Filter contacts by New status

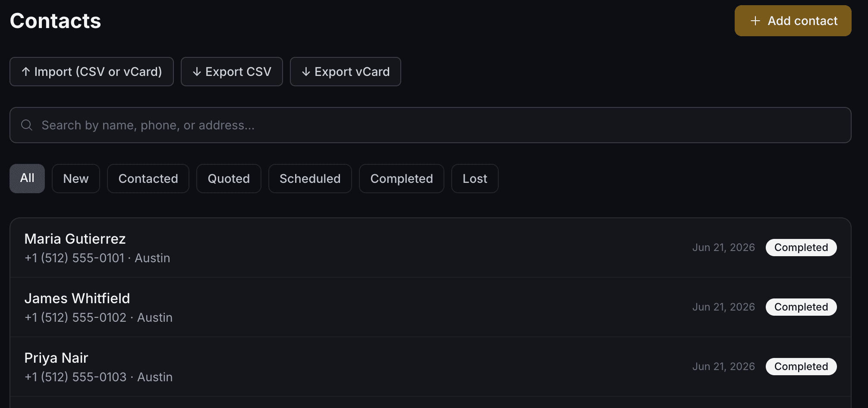(76, 179)
